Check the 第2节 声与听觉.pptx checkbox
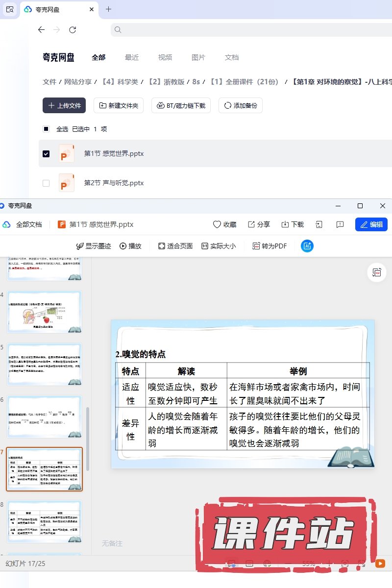Screen dimensions: 392x588 pos(46,183)
